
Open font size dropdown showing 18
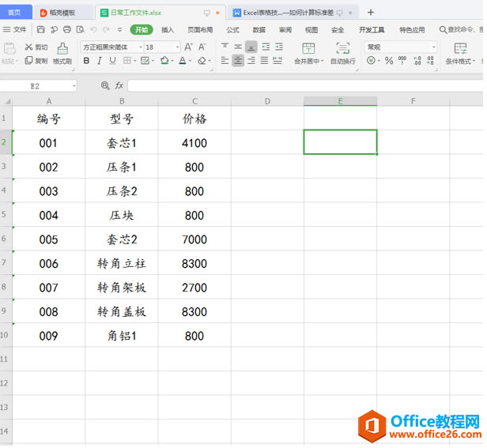(178, 47)
